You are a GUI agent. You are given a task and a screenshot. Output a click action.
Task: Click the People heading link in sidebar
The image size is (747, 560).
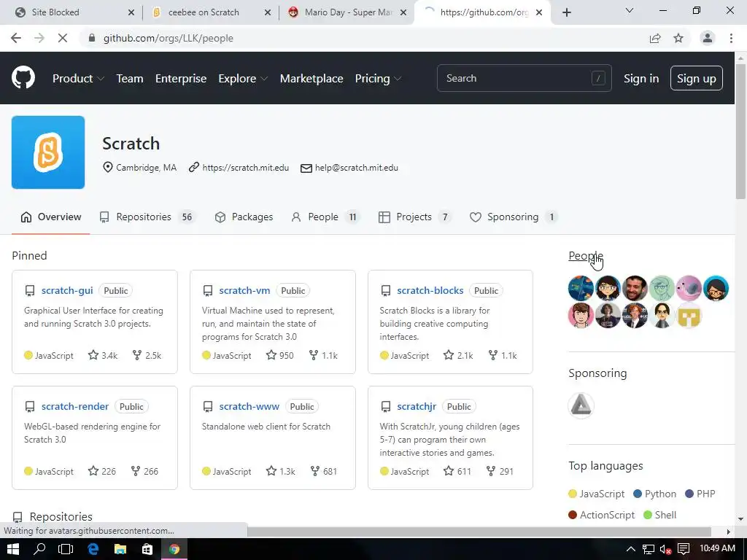586,256
